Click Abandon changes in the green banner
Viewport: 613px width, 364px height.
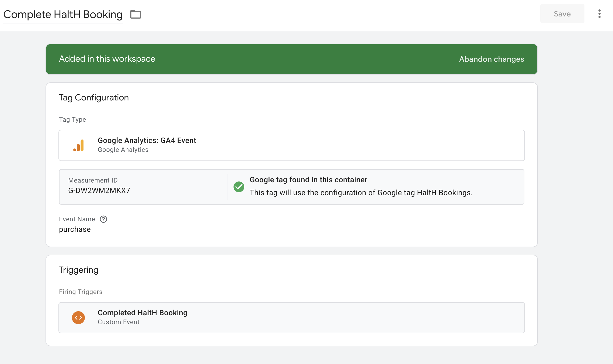click(x=492, y=59)
